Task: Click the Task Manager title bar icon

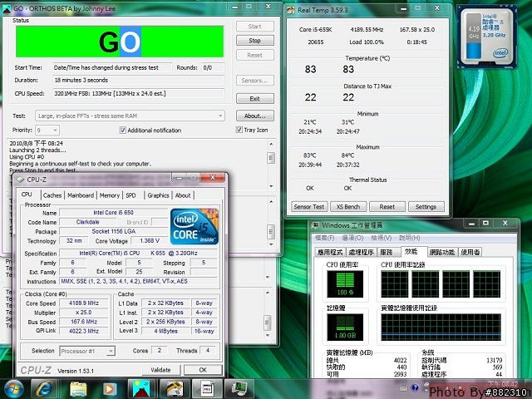Action: (x=316, y=225)
